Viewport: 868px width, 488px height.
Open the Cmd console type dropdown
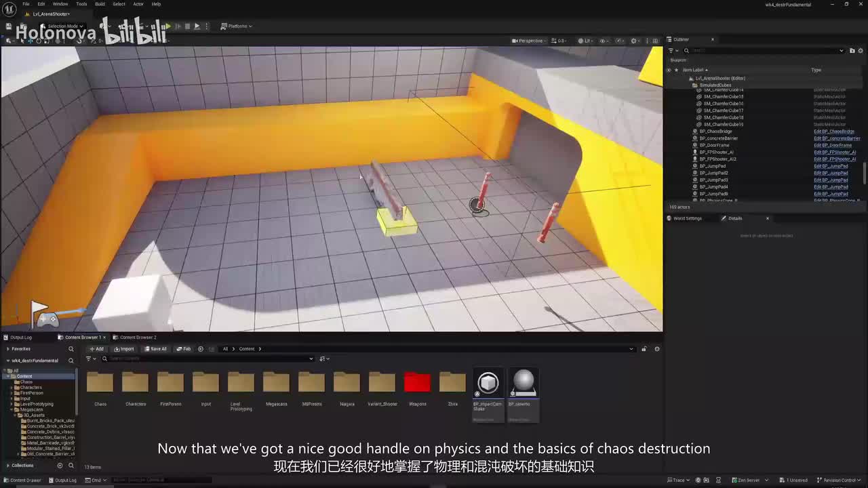(96, 480)
